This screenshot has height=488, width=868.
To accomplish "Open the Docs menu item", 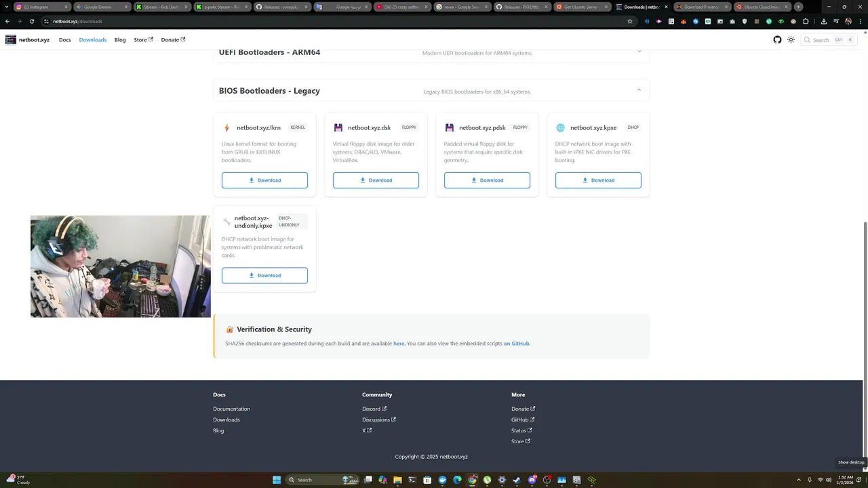I will [x=65, y=40].
